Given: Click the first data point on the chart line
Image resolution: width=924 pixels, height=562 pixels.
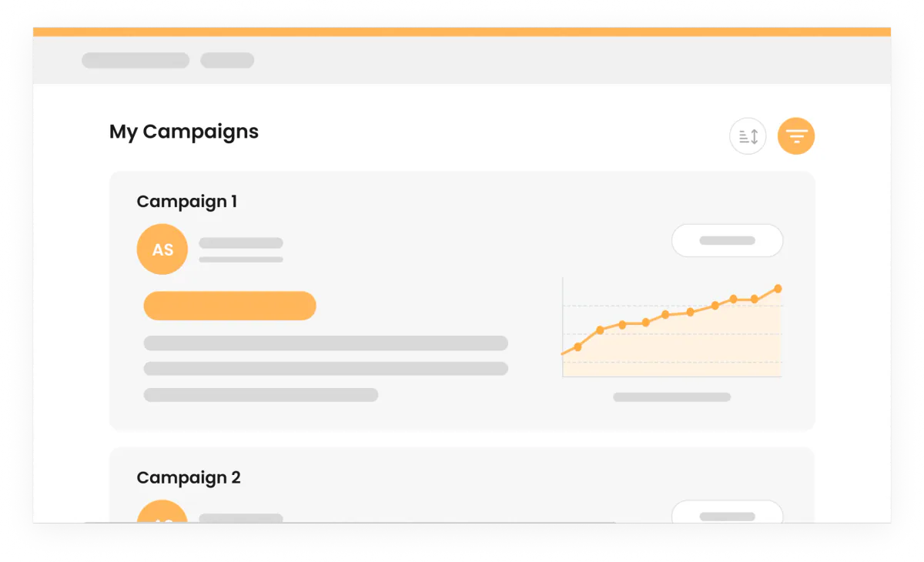Looking at the screenshot, I should [x=577, y=346].
